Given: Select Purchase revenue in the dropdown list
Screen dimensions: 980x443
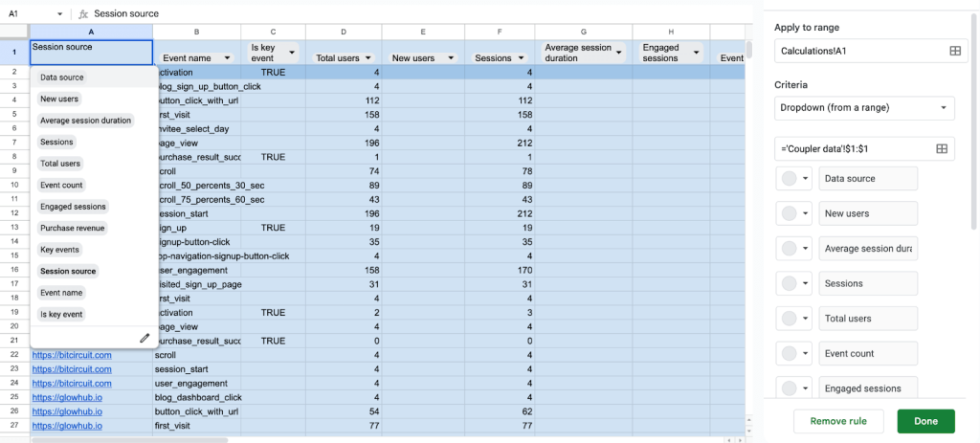Looking at the screenshot, I should point(73,228).
